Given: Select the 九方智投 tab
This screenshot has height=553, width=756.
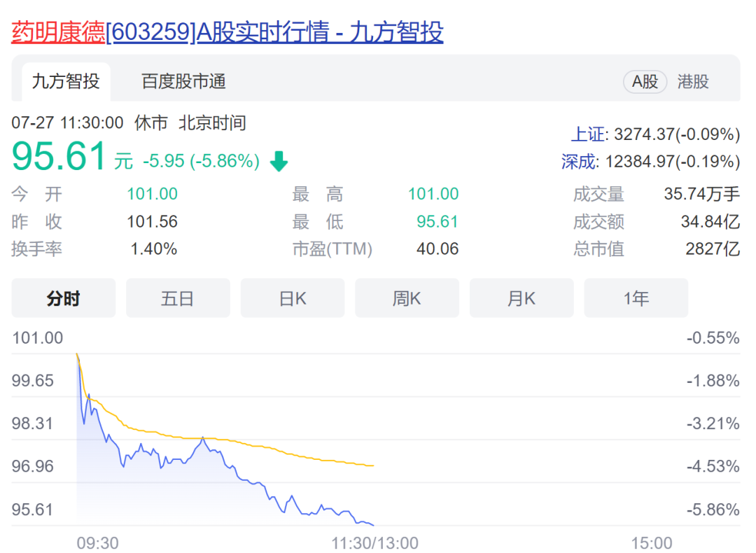Looking at the screenshot, I should point(66,81).
